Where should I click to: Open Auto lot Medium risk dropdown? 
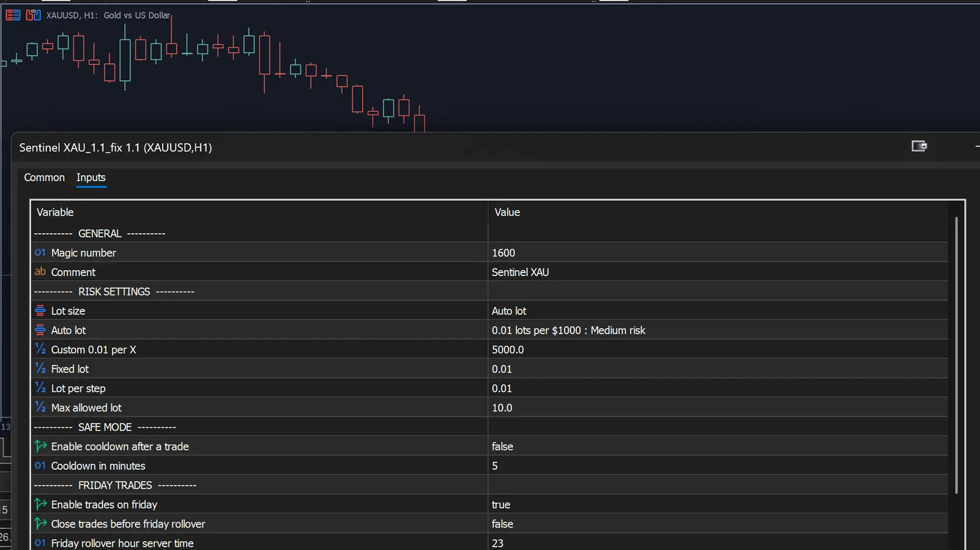[718, 330]
